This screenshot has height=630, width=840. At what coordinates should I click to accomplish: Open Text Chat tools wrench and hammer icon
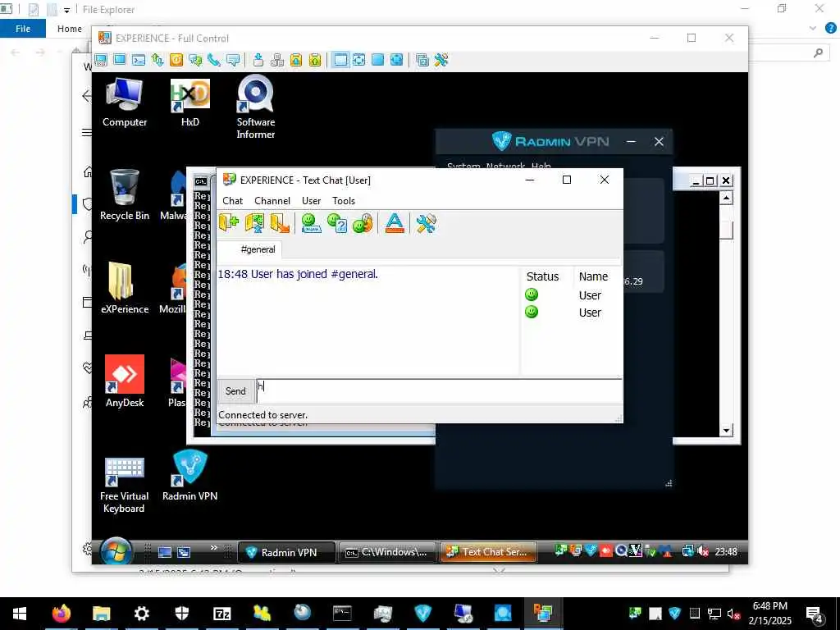(x=426, y=223)
